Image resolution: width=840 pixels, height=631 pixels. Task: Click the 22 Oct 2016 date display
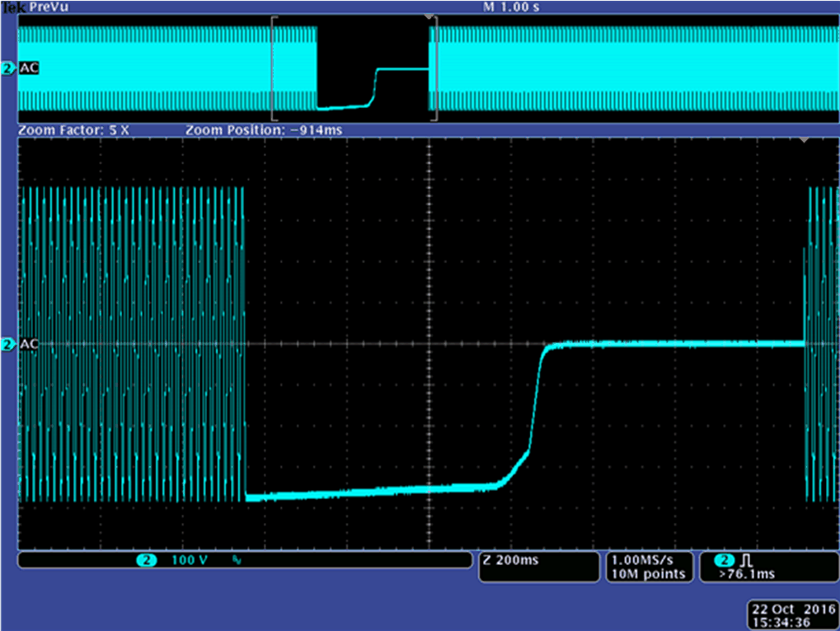[x=791, y=609]
